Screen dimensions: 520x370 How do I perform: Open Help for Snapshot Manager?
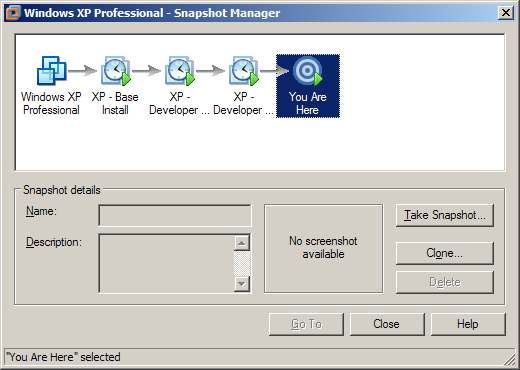point(468,324)
